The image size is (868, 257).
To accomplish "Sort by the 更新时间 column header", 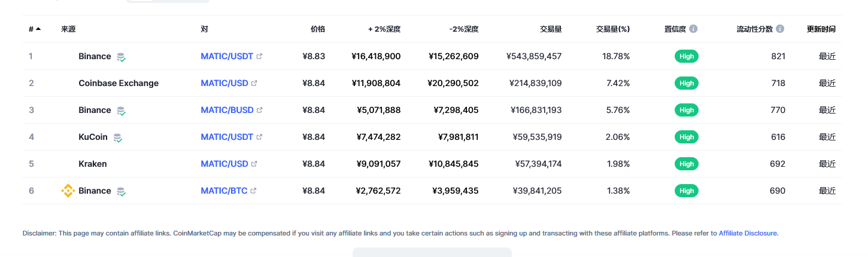I will (821, 29).
